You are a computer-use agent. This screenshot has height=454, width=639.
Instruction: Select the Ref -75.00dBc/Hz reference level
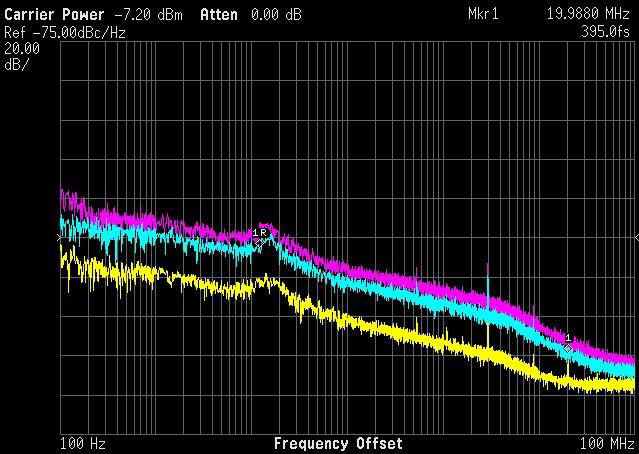tap(65, 33)
